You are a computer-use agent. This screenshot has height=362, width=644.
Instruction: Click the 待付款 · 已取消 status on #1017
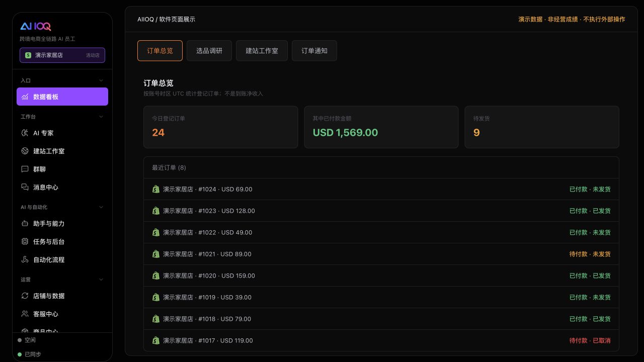(x=590, y=341)
